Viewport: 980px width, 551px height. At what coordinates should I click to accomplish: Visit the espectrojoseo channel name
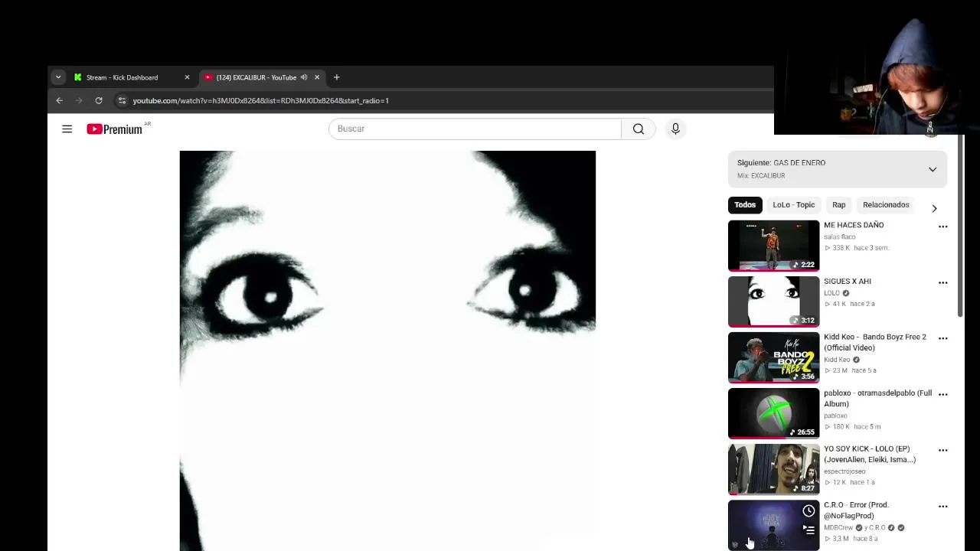coord(846,471)
